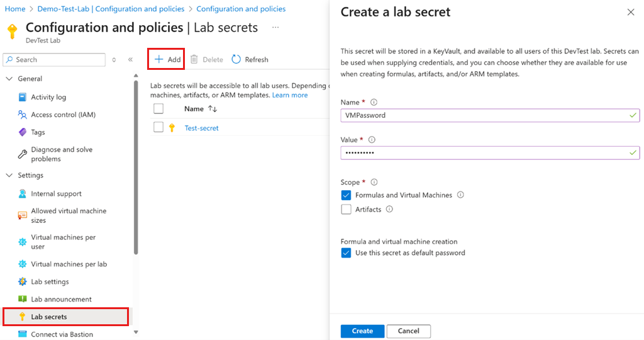Open Virtual machines per lab menu item

69,264
